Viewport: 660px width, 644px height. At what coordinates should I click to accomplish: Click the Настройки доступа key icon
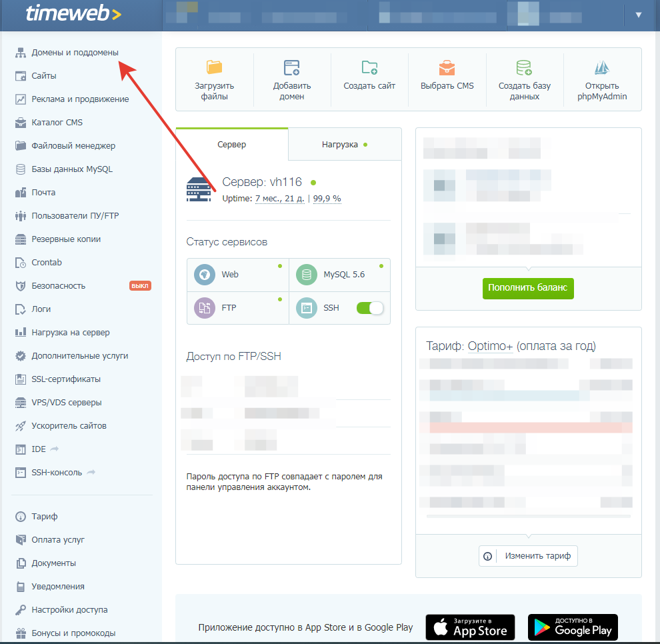(20, 610)
